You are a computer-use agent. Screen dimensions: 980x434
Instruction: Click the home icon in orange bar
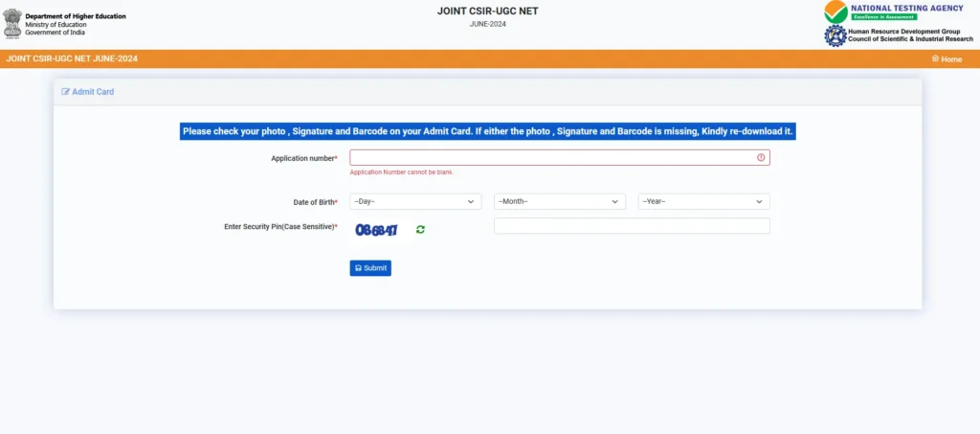(935, 59)
